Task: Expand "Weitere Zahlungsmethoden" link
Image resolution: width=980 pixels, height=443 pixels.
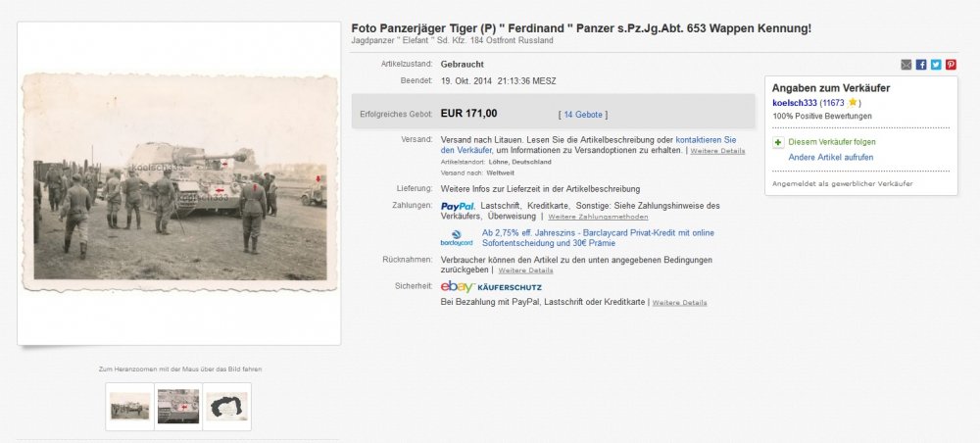Action: click(x=598, y=216)
